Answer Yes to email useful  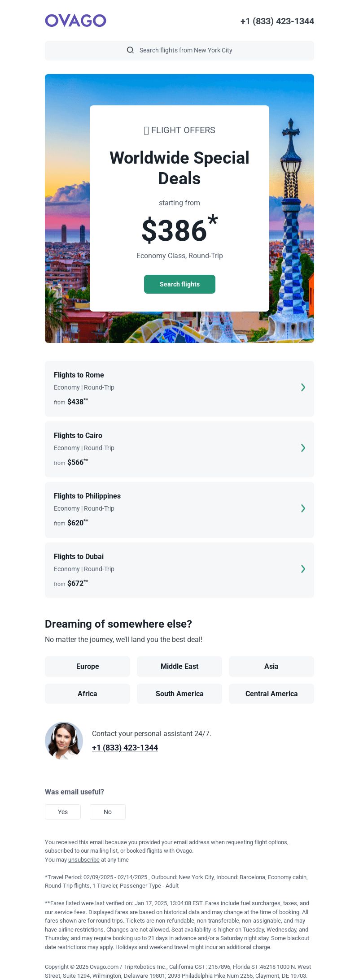(x=63, y=812)
